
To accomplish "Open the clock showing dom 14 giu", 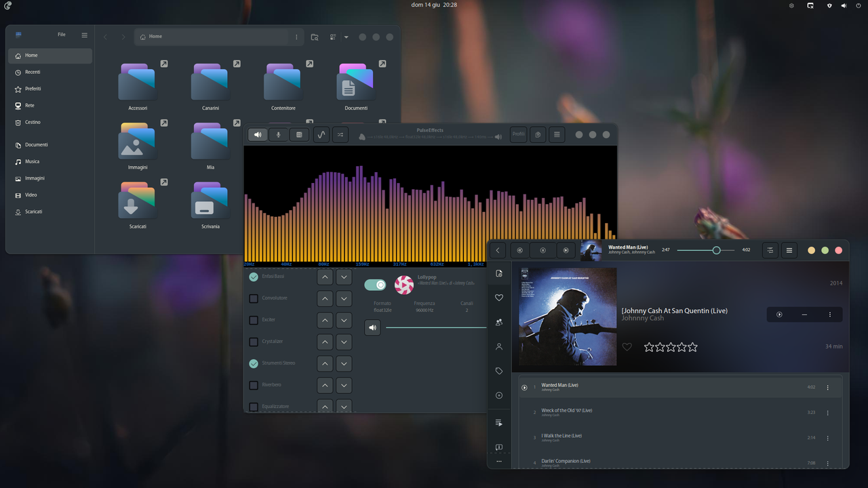I will tap(434, 5).
